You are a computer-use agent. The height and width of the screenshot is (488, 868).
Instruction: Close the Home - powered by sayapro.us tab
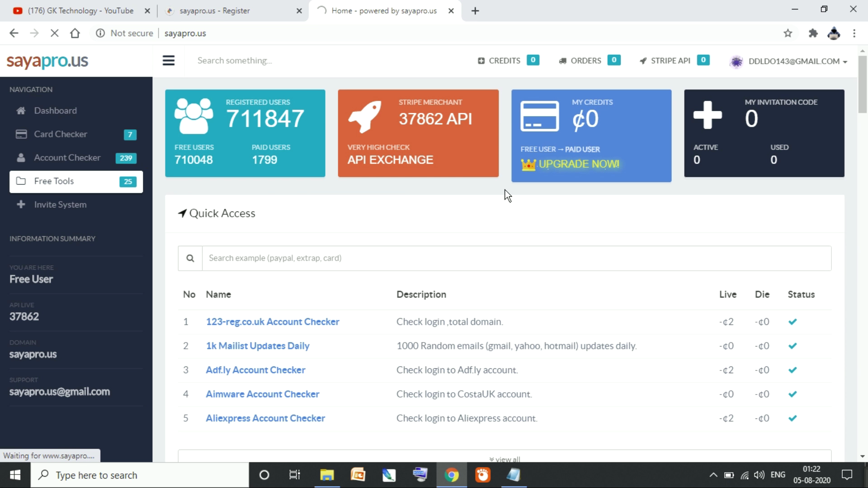451,11
